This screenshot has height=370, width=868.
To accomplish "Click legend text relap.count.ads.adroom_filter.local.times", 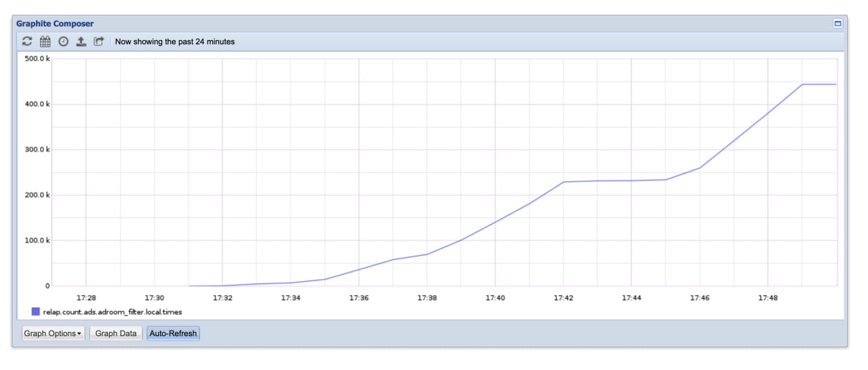I will (113, 312).
